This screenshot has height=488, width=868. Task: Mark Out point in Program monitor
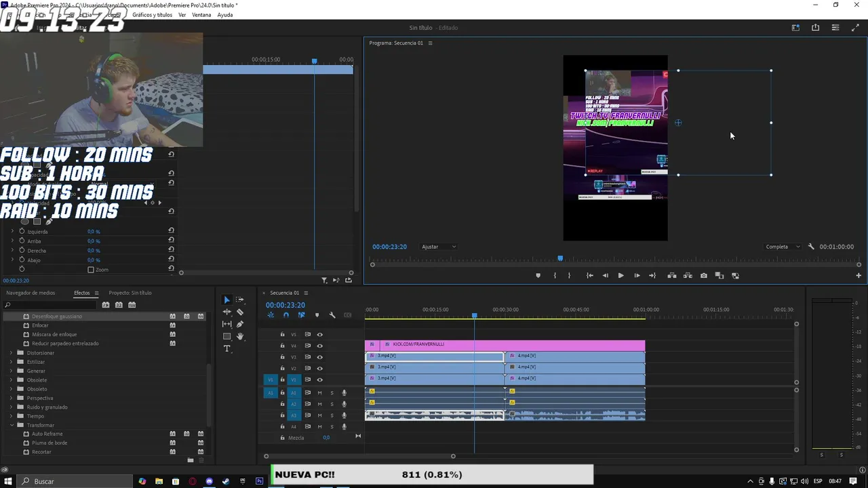click(x=569, y=276)
